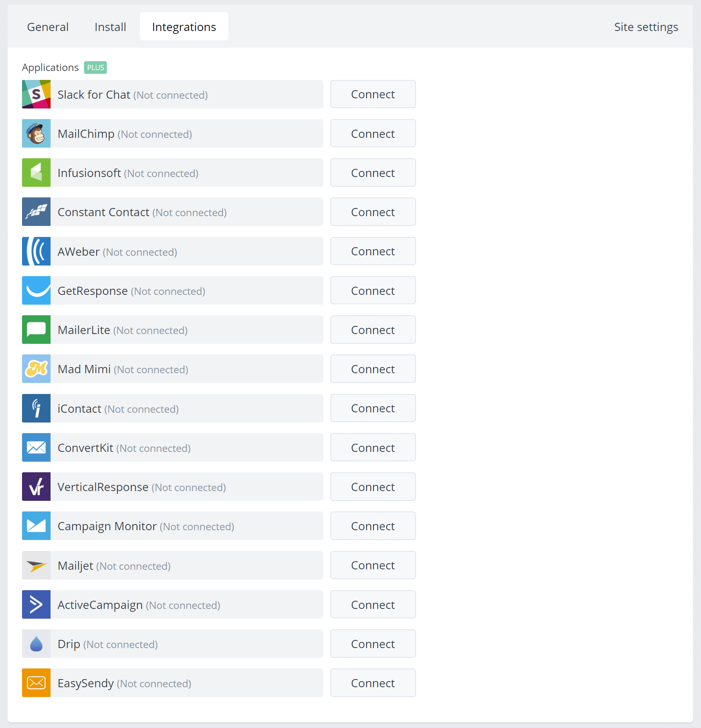Viewport: 701px width, 728px height.
Task: Click the Constant Contact row label
Action: click(x=142, y=212)
